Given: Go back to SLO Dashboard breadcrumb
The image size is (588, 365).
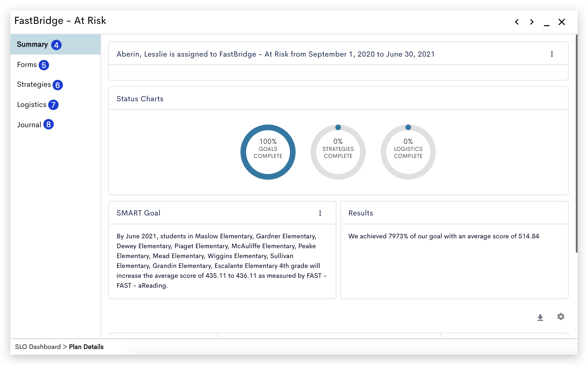Looking at the screenshot, I should tap(38, 347).
